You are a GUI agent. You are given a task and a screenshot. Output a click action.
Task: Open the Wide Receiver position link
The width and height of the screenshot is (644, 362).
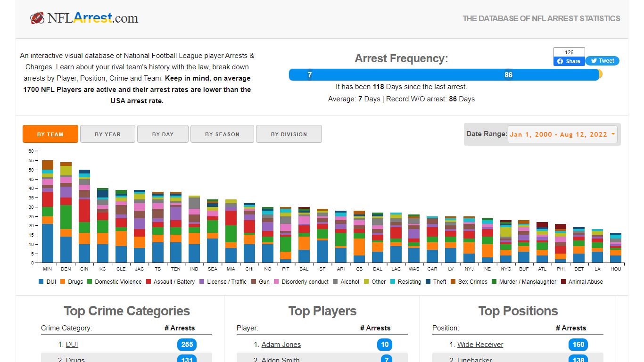[480, 345]
